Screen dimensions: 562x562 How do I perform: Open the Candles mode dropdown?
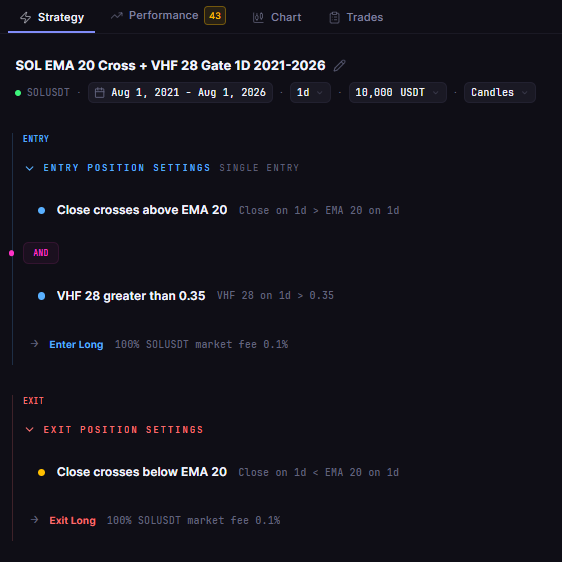500,92
